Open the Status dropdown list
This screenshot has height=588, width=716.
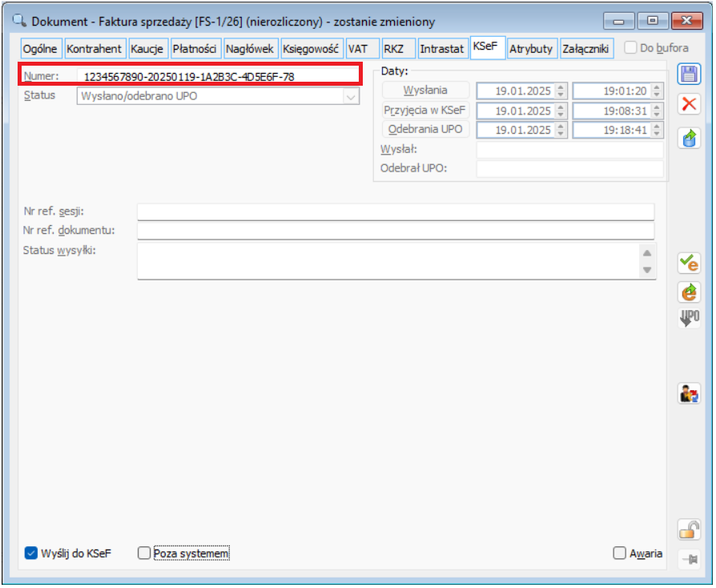pos(350,96)
